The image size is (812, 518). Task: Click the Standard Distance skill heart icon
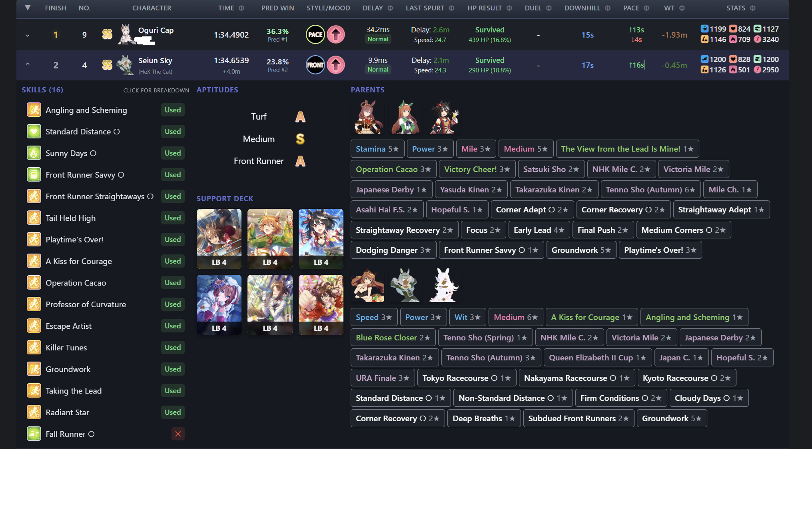coord(34,131)
